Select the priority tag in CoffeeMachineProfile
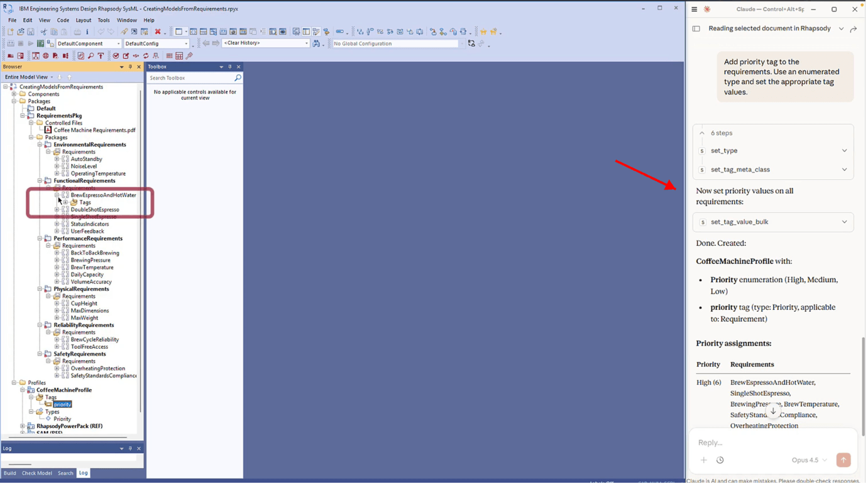 62,405
